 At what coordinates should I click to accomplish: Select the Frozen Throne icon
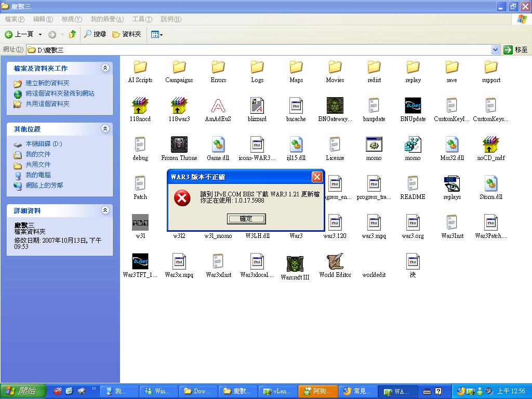[x=179, y=145]
